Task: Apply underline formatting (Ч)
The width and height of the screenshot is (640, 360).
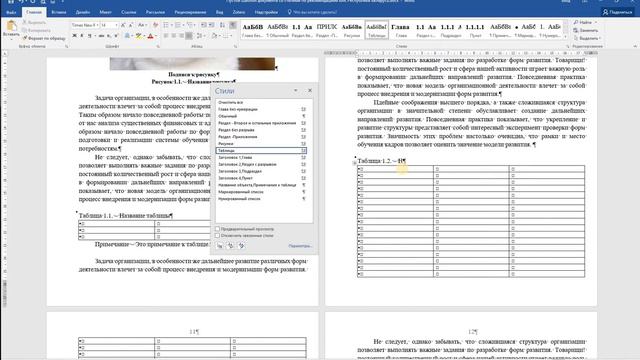Action: click(89, 36)
